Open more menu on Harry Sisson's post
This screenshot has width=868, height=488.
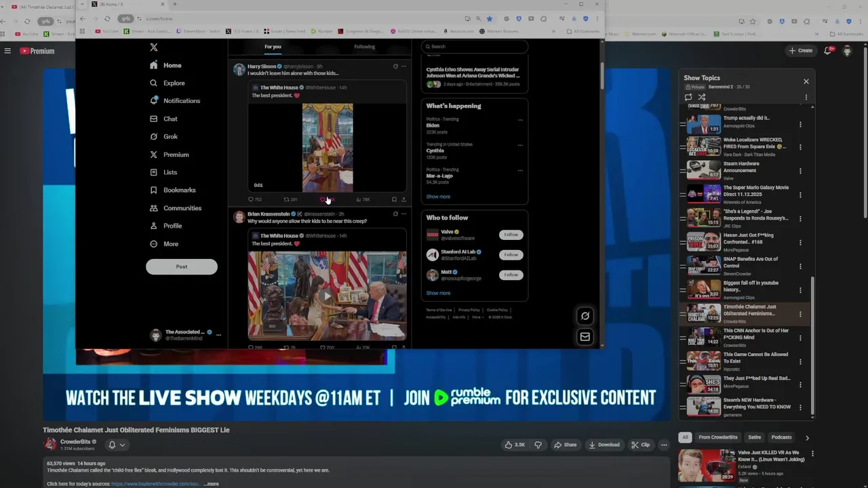[x=403, y=66]
